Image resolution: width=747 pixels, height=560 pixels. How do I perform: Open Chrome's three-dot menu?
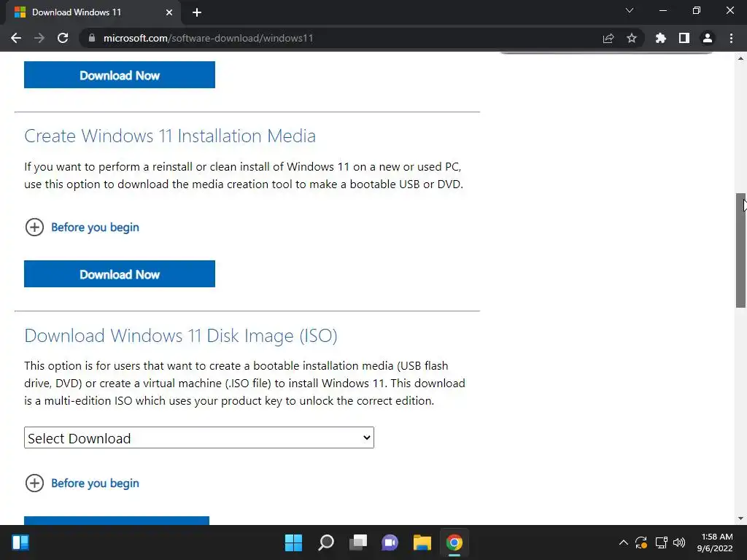click(731, 38)
